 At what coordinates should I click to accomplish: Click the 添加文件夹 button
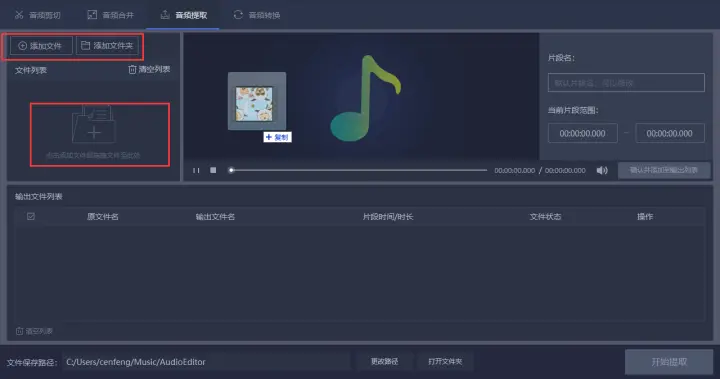click(107, 45)
